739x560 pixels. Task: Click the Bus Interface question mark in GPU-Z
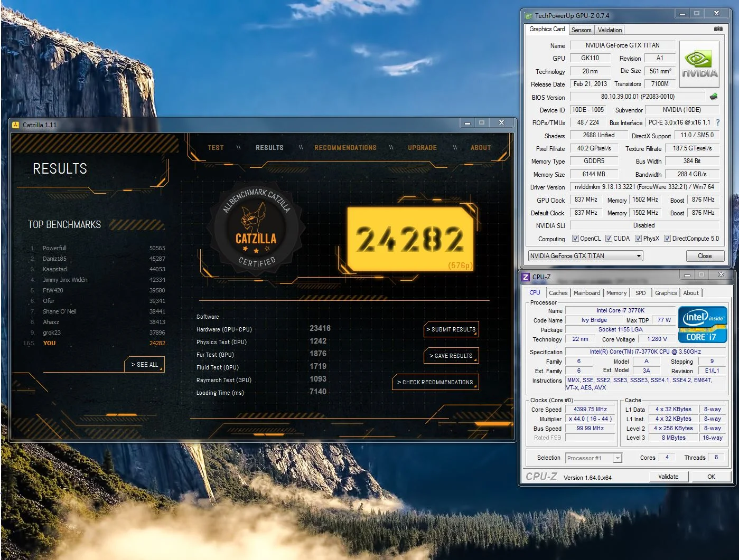pos(717,122)
